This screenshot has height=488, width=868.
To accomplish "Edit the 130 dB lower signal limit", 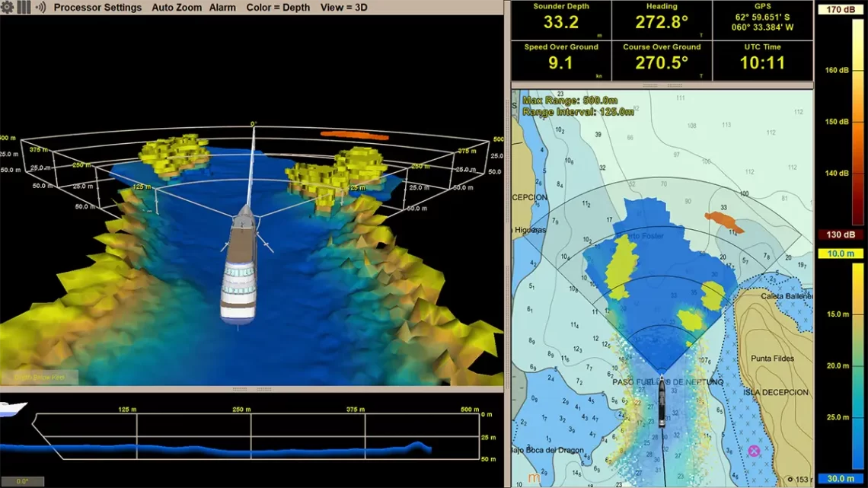I will point(841,234).
